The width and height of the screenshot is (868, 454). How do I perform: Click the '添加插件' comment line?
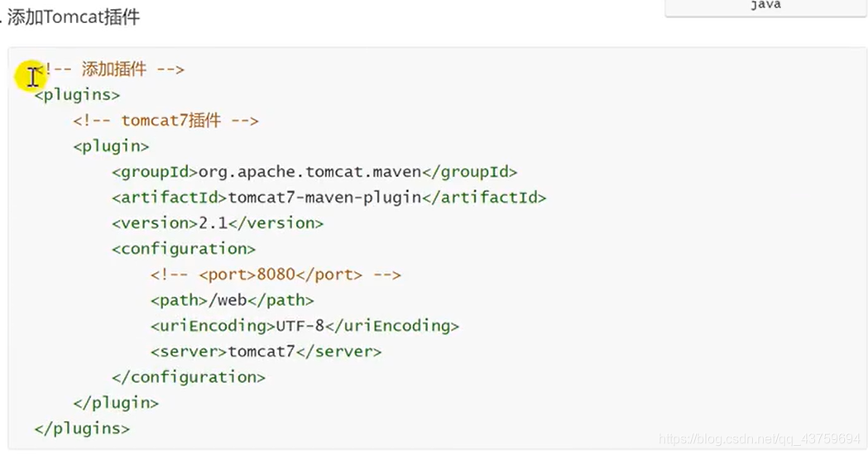pos(109,69)
